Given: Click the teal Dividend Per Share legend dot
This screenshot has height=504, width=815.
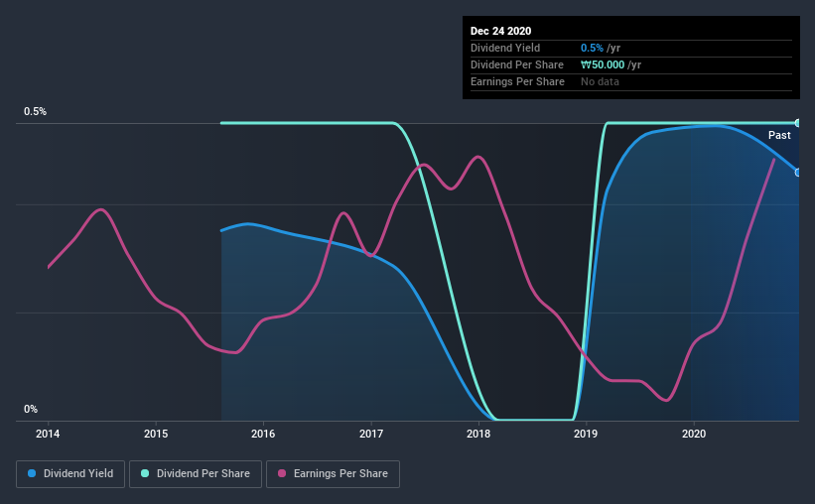Looking at the screenshot, I should 145,473.
